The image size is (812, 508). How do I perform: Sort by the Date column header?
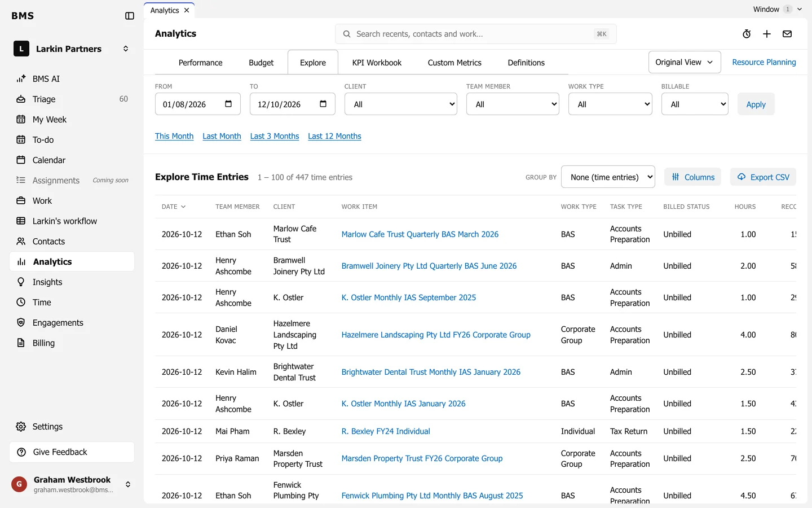[174, 207]
